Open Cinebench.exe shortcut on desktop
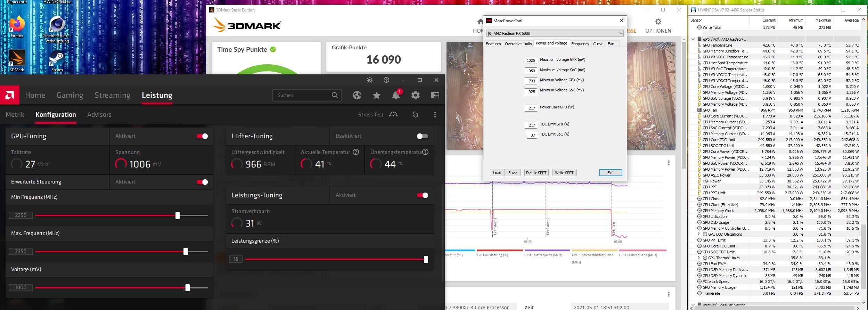 click(57, 29)
